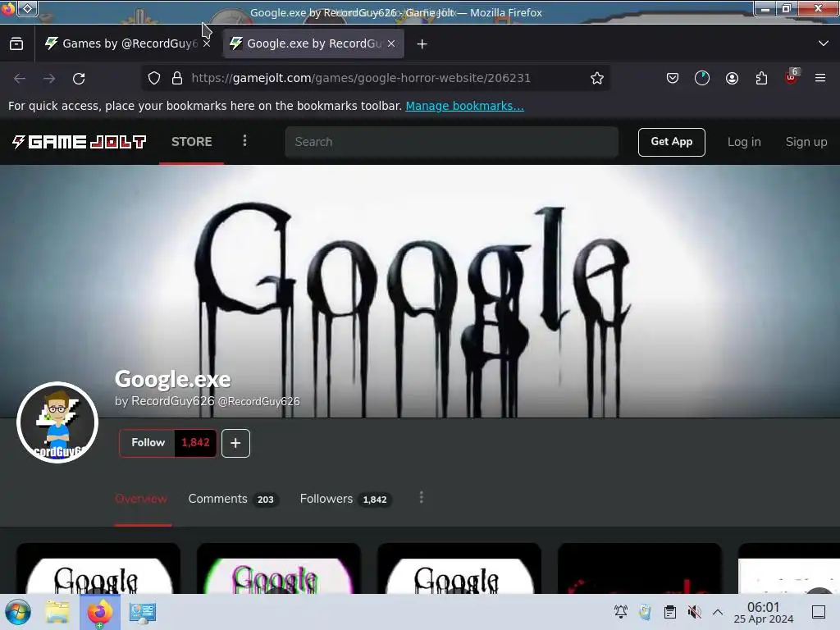The image size is (840, 630).
Task: Open the Firefox View icon in tab bar
Action: tap(16, 43)
